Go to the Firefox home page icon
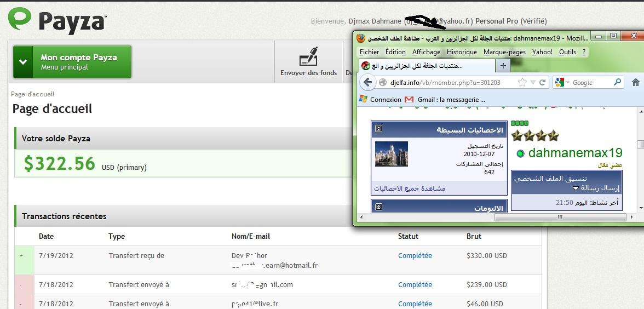The image size is (644, 309). (x=635, y=83)
